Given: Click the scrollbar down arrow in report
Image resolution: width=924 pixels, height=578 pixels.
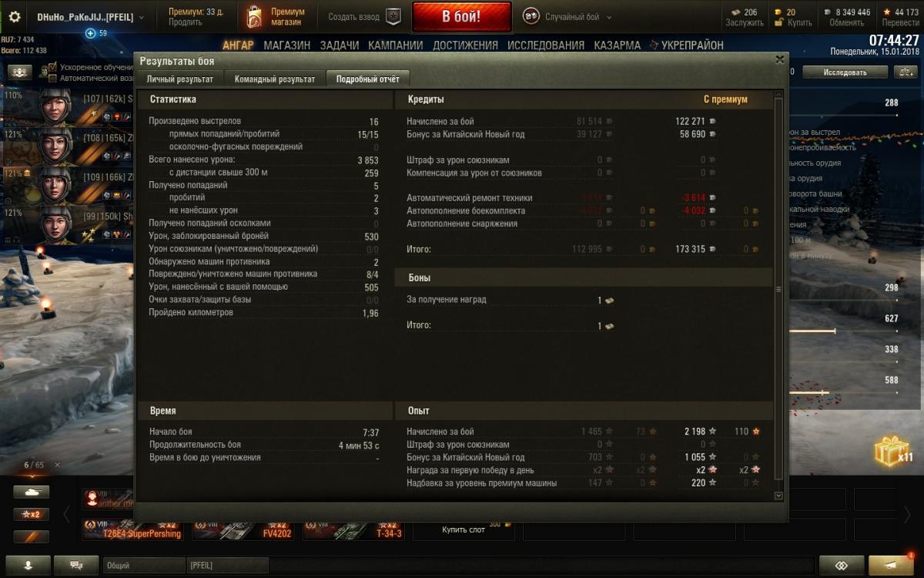Looking at the screenshot, I should tap(778, 496).
